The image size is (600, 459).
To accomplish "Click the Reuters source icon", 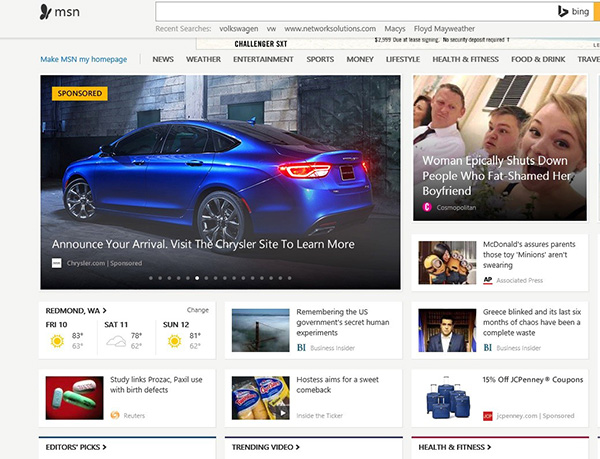I will (x=115, y=415).
